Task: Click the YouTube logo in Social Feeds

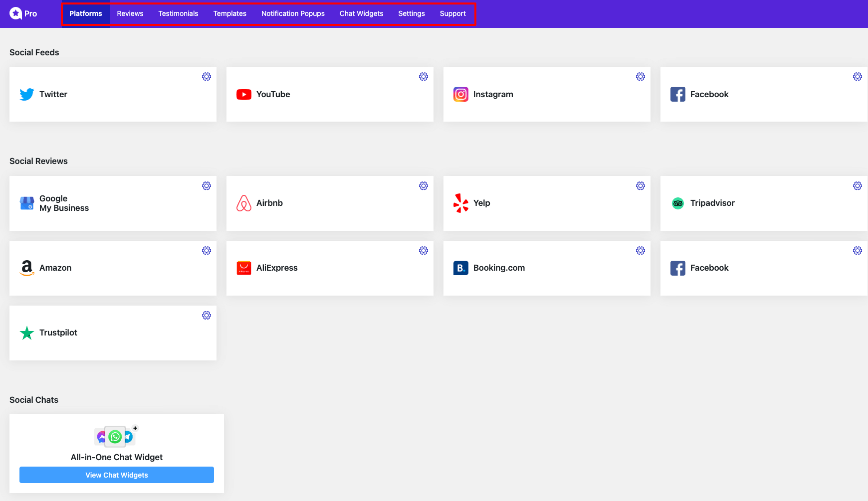Action: [x=243, y=94]
